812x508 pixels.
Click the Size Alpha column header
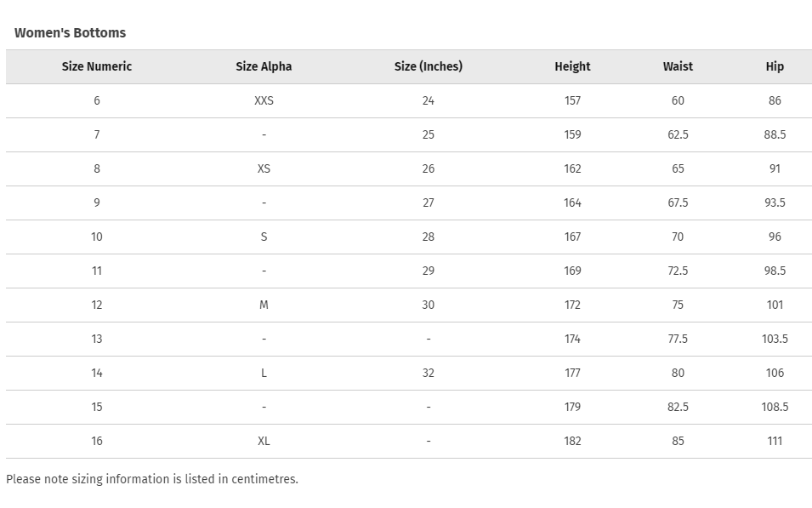point(264,66)
